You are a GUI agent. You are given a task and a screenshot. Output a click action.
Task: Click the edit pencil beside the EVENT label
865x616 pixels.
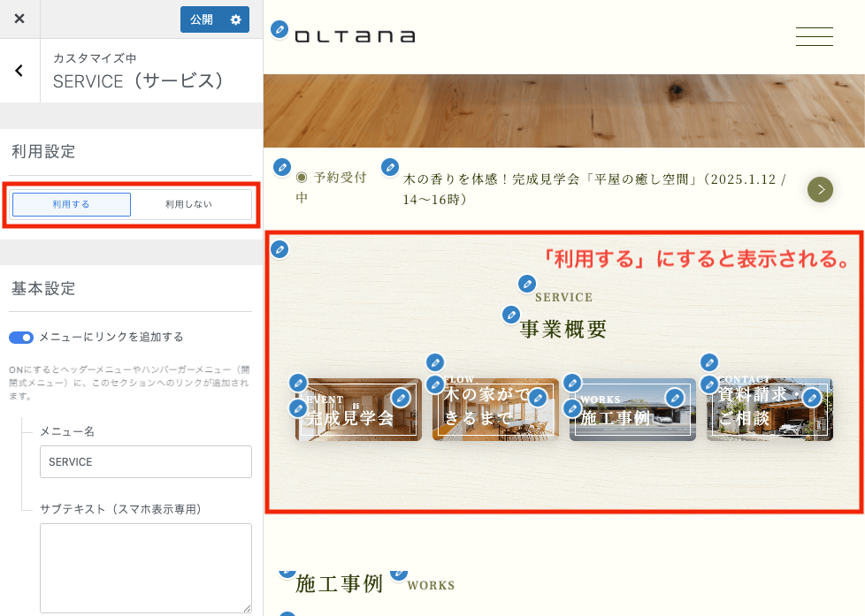tap(298, 382)
